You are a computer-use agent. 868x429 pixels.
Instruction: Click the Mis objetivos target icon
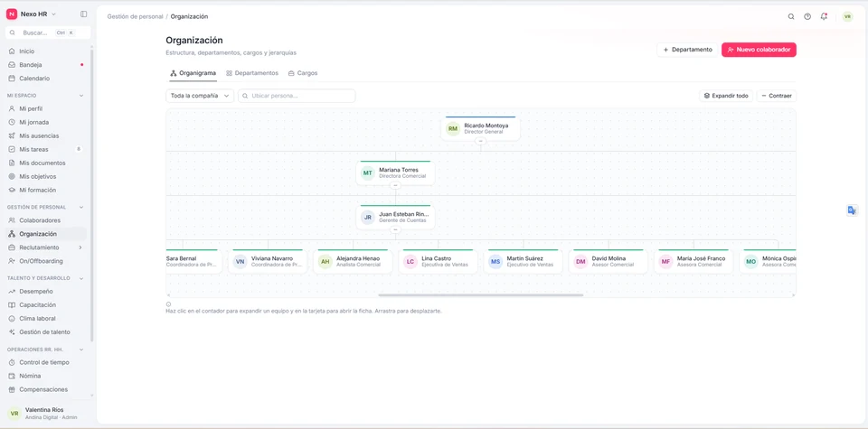[x=12, y=176]
